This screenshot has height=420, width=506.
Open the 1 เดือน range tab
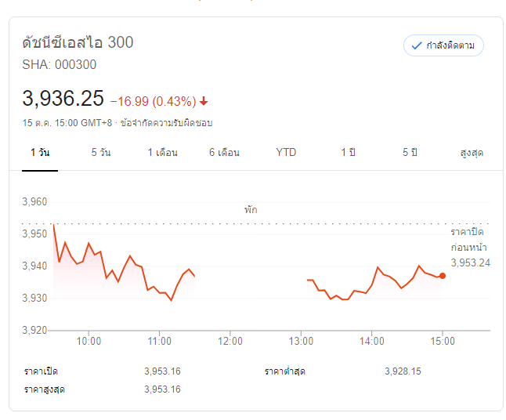(x=162, y=152)
